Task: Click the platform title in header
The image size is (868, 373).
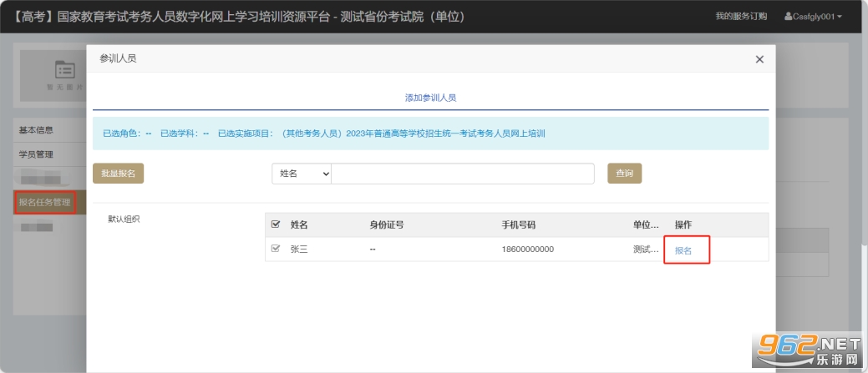Action: pos(237,17)
